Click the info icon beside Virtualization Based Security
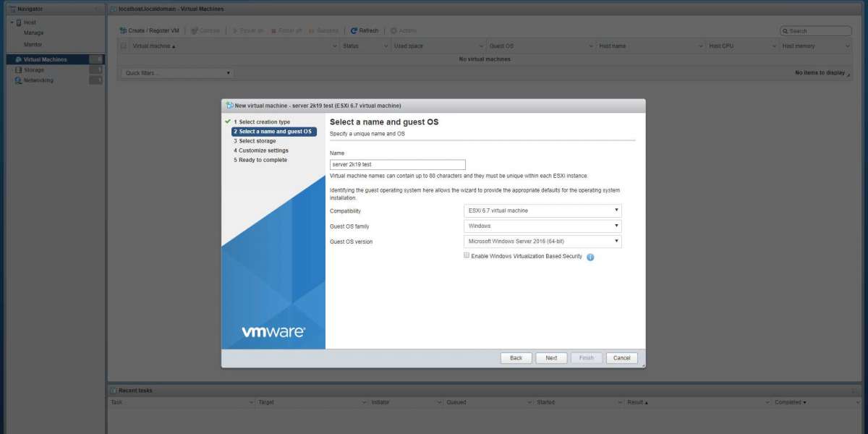The height and width of the screenshot is (434, 868). click(590, 257)
